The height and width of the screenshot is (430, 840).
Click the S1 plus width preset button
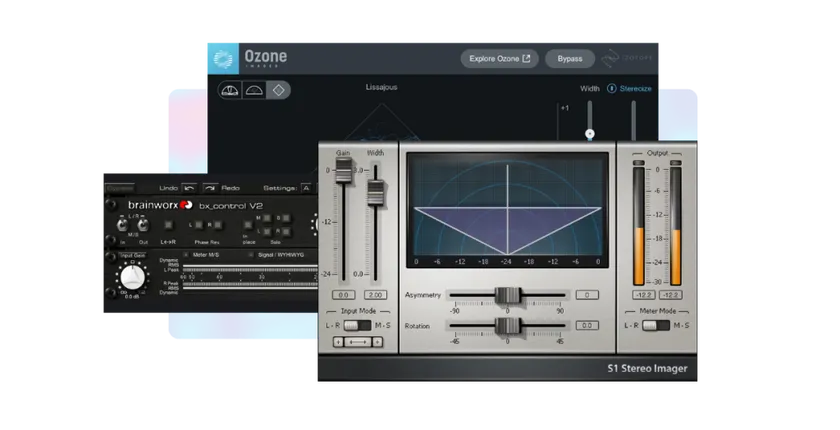[x=377, y=342]
